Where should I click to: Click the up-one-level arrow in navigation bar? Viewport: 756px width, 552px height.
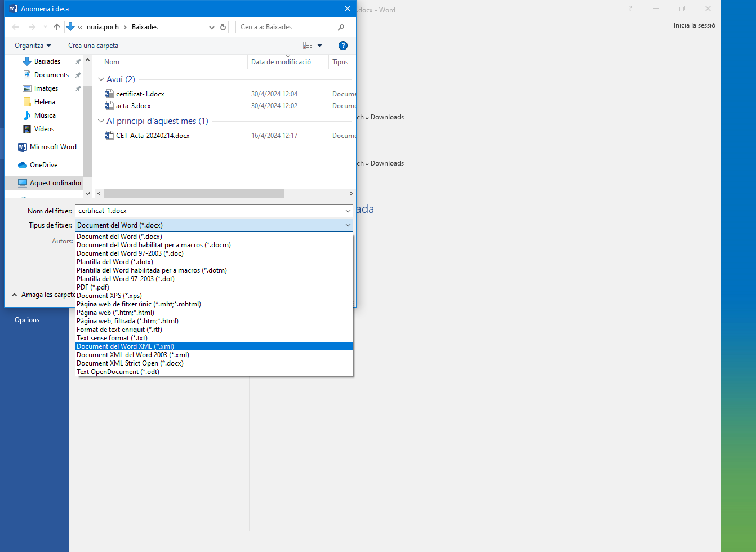click(57, 27)
